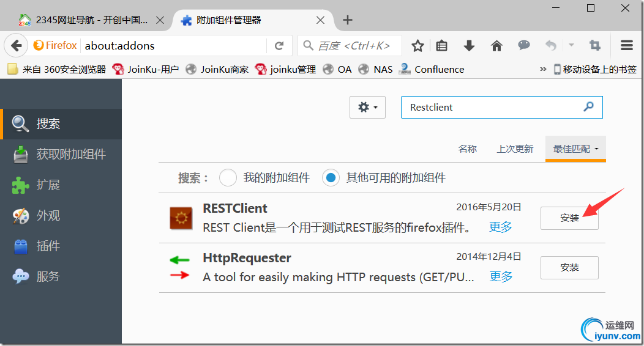
Task: Sort results by 名称
Action: 468,149
